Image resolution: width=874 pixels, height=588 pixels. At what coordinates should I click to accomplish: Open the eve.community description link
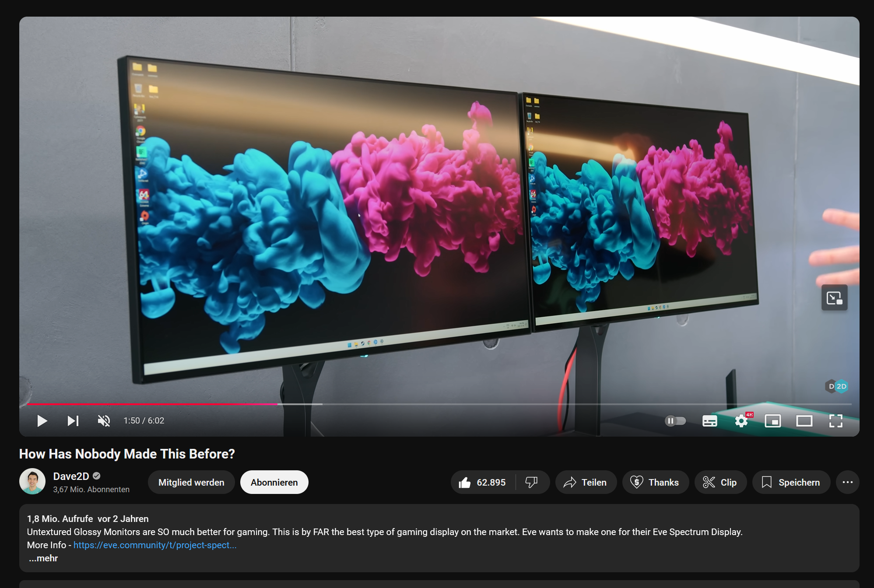154,545
